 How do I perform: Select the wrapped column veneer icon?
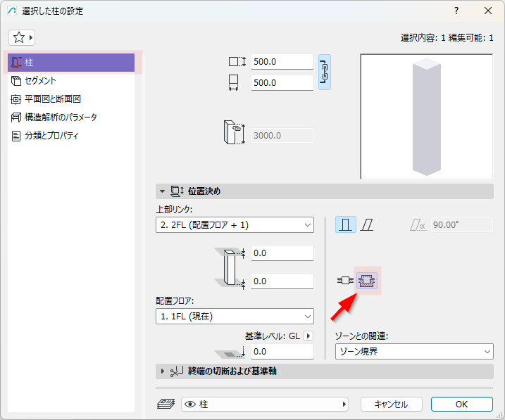click(x=367, y=281)
